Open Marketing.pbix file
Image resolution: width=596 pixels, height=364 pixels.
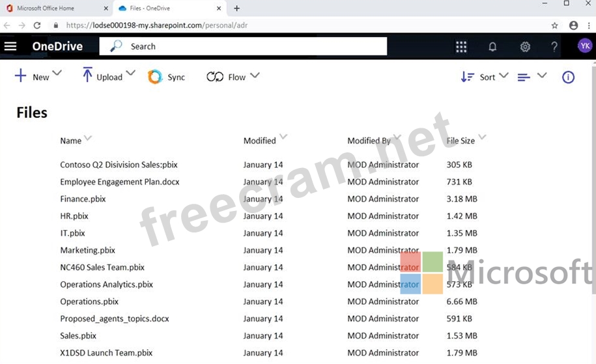pos(88,251)
